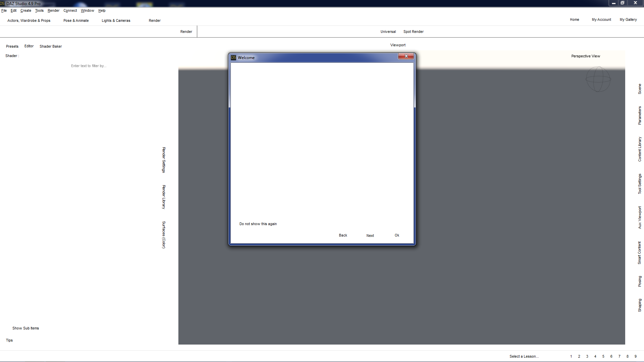Click Next in the Welcome dialog
Image resolution: width=644 pixels, height=362 pixels.
(370, 236)
